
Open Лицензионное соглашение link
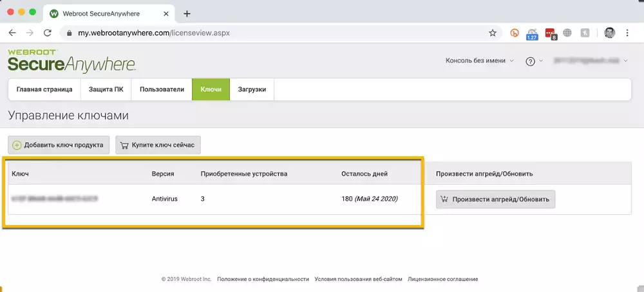443,279
